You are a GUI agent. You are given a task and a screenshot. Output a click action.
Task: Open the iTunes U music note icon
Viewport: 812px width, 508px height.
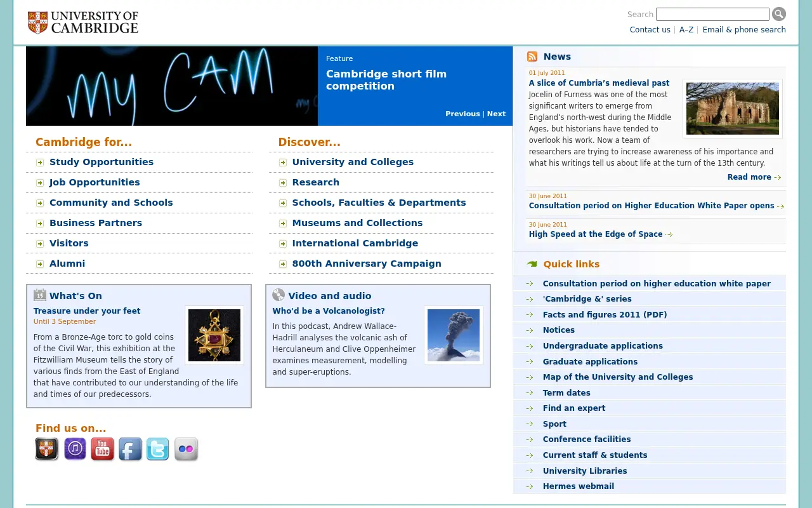pos(75,449)
